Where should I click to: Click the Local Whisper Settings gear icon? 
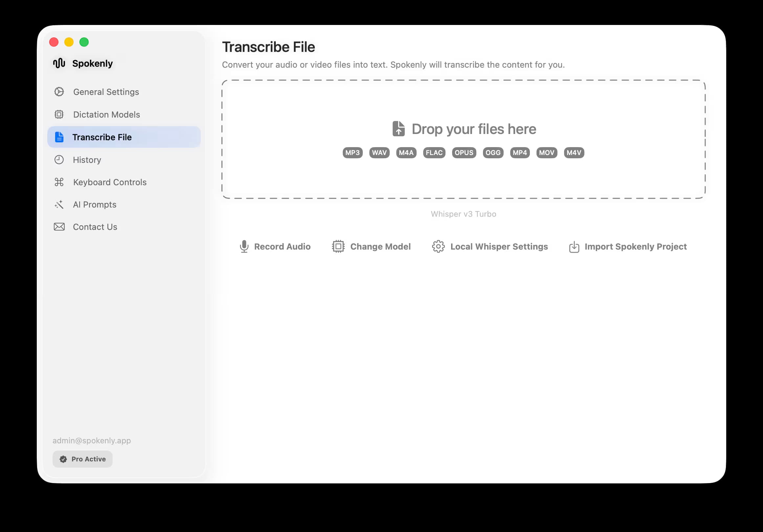(438, 247)
